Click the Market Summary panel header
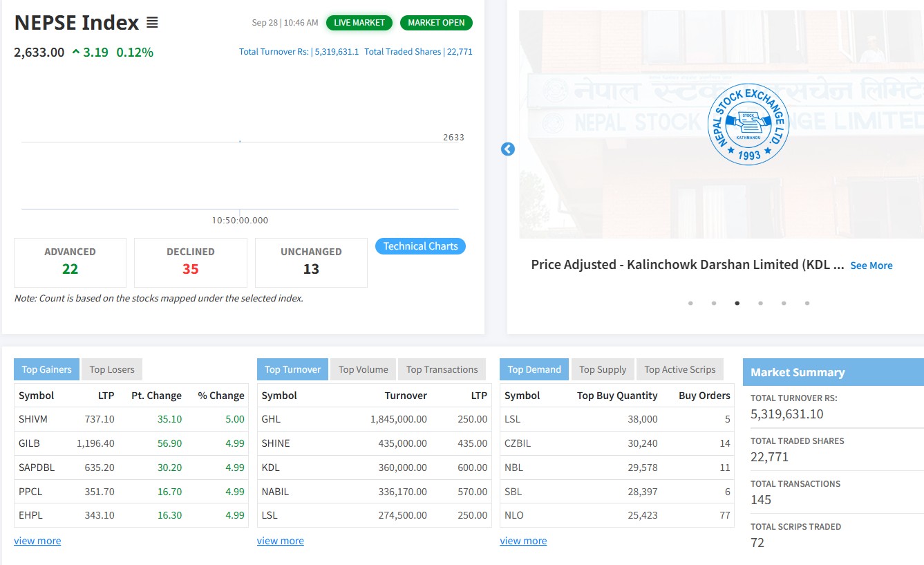 click(x=833, y=372)
